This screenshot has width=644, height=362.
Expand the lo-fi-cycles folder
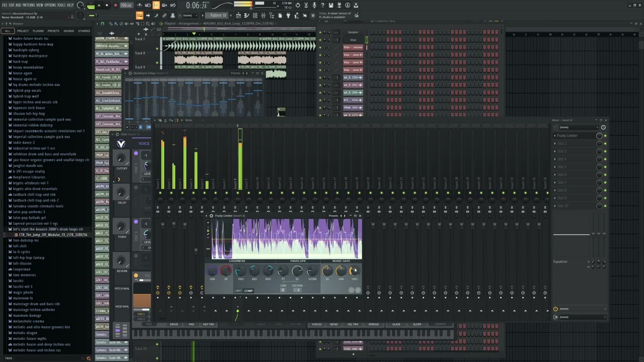coord(22,252)
